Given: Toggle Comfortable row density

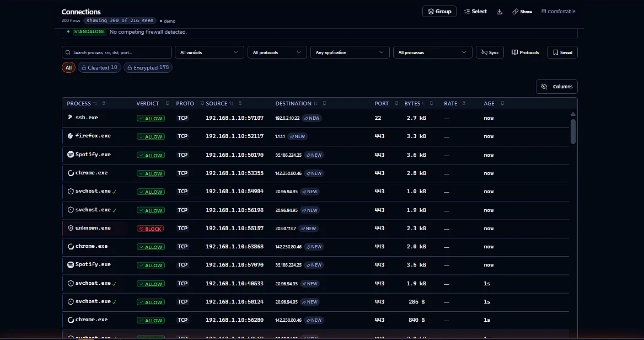Looking at the screenshot, I should (558, 12).
